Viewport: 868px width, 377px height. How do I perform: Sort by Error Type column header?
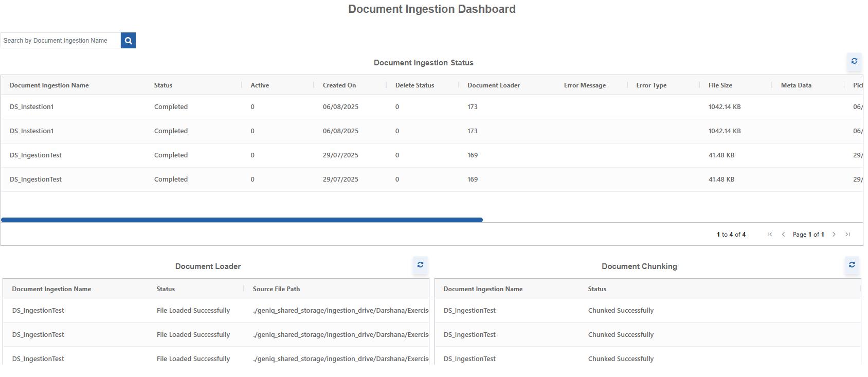click(x=651, y=85)
